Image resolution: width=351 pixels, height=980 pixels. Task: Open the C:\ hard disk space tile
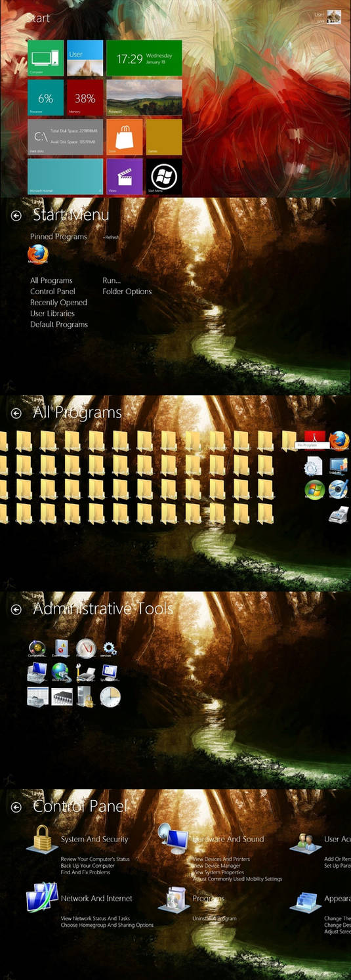65,137
